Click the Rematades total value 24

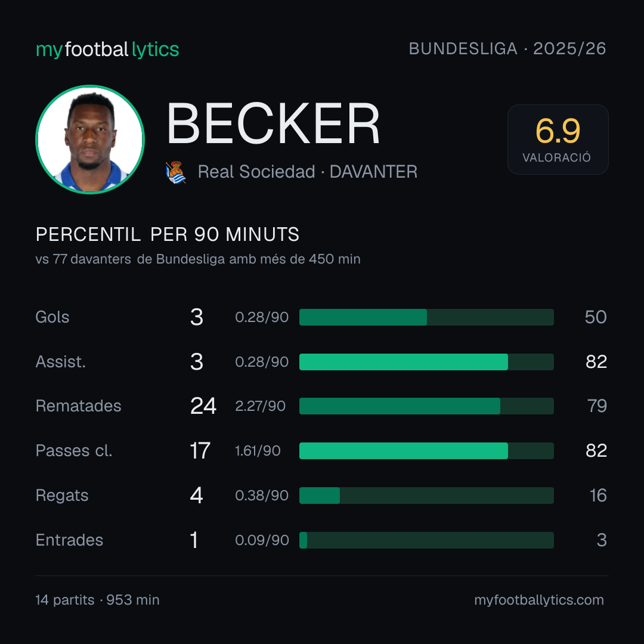click(x=203, y=406)
